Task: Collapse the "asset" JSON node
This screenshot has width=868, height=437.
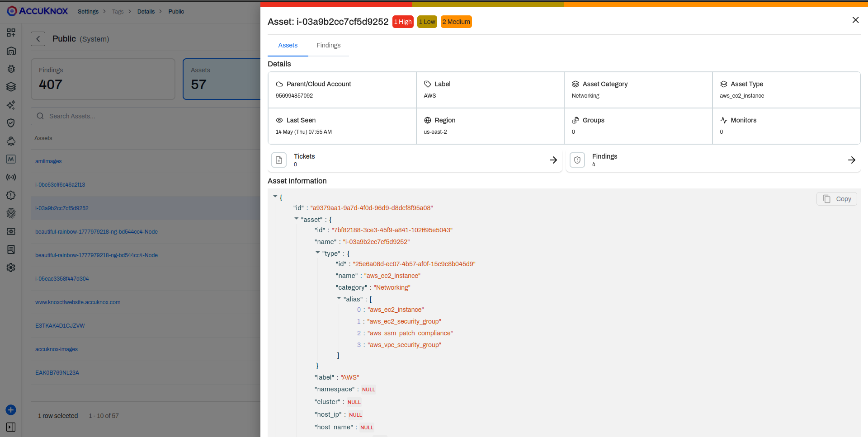Action: [297, 219]
